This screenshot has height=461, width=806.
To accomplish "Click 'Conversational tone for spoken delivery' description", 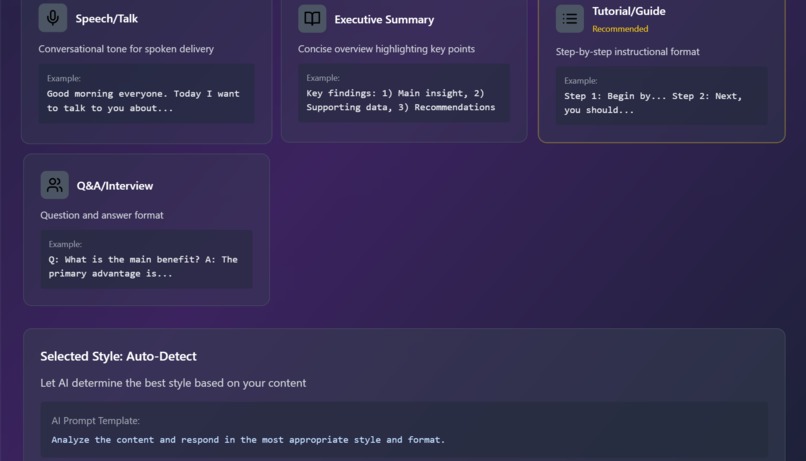I will pyautogui.click(x=126, y=49).
